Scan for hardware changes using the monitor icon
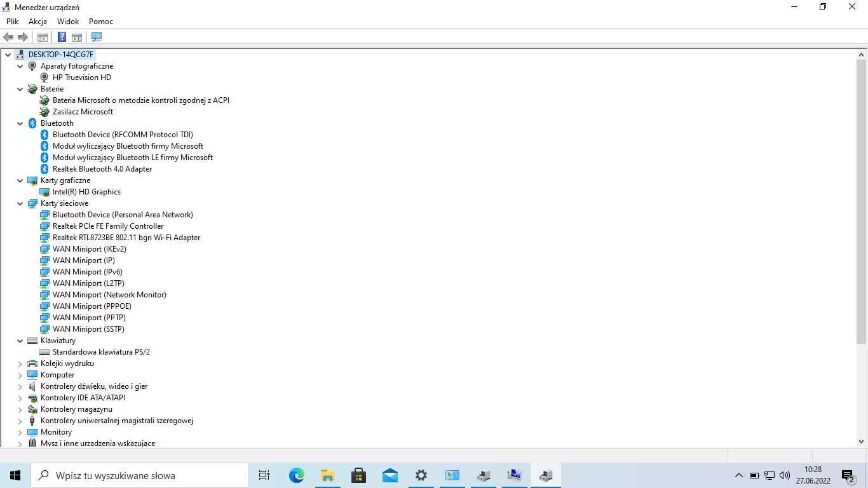 pyautogui.click(x=97, y=37)
